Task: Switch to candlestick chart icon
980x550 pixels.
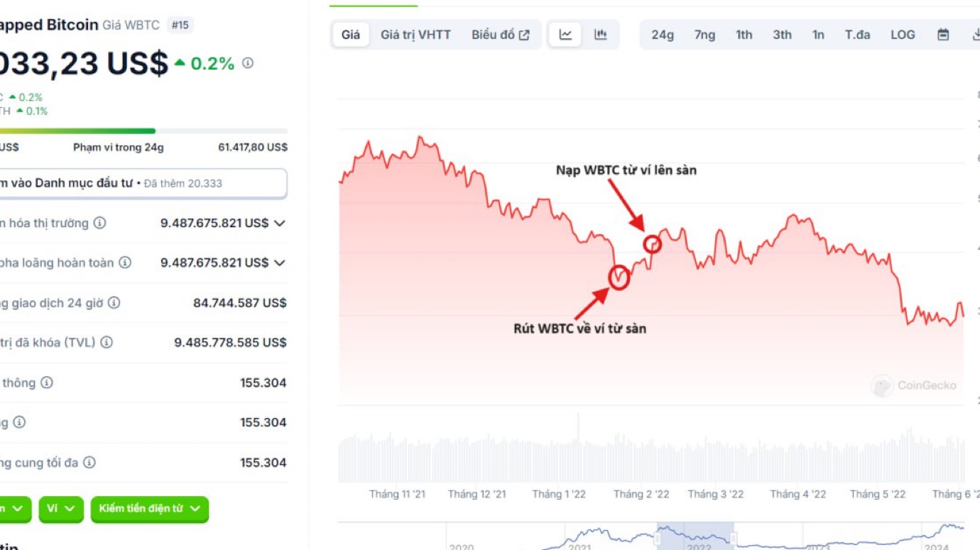Action: (601, 35)
